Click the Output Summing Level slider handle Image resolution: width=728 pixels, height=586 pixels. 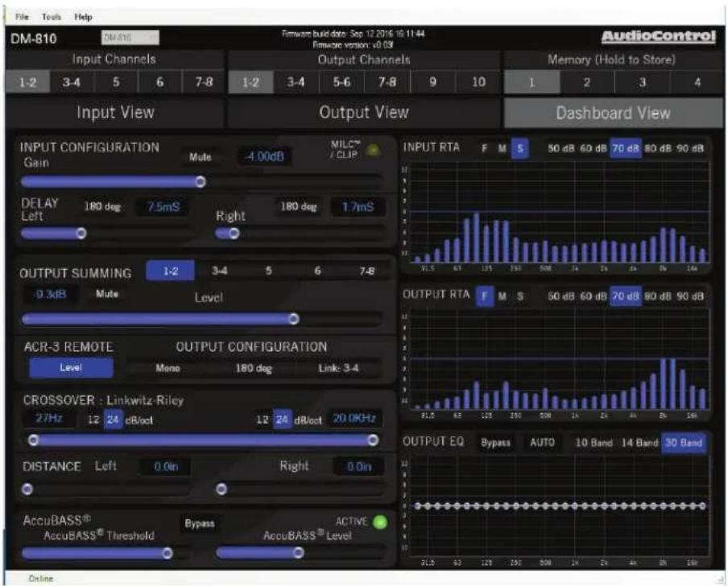click(294, 319)
